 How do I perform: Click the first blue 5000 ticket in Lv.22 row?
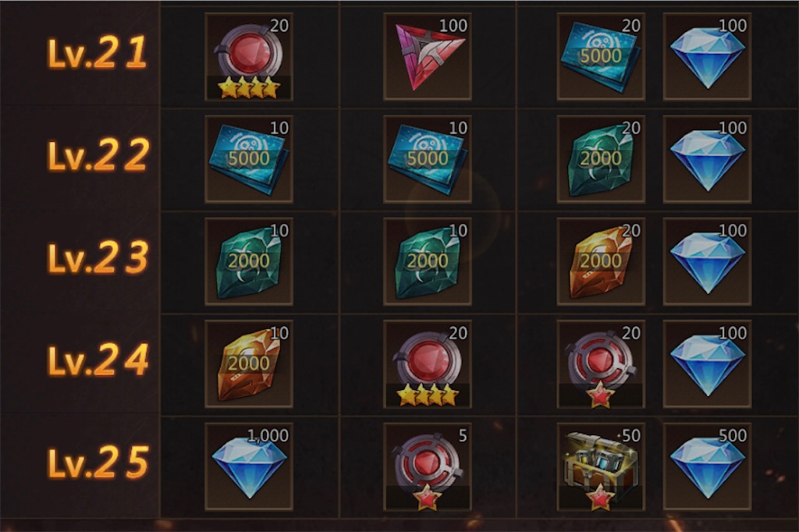249,159
